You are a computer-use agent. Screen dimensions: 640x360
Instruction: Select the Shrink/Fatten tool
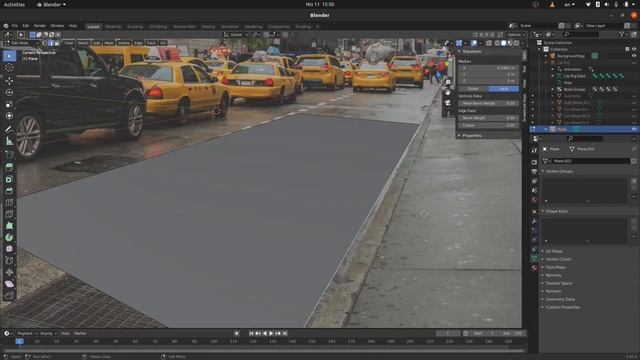click(9, 272)
